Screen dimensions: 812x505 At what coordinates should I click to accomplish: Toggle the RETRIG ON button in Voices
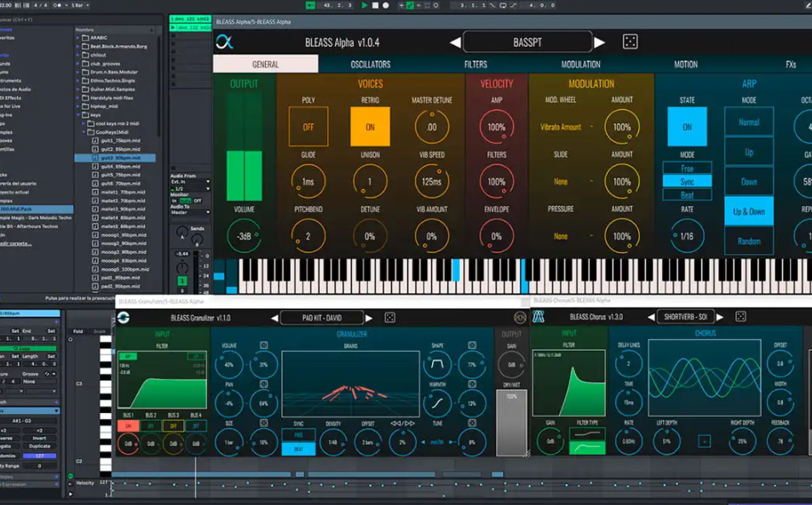(371, 127)
